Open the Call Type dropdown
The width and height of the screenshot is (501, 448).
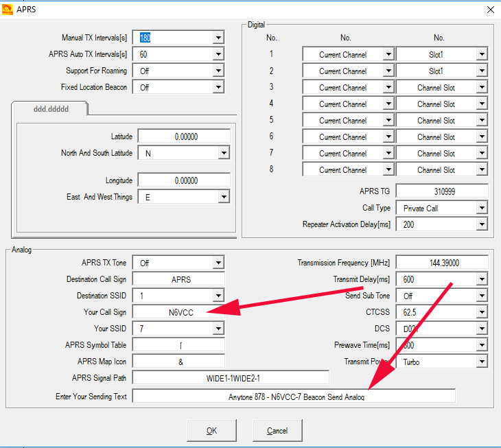pyautogui.click(x=481, y=209)
